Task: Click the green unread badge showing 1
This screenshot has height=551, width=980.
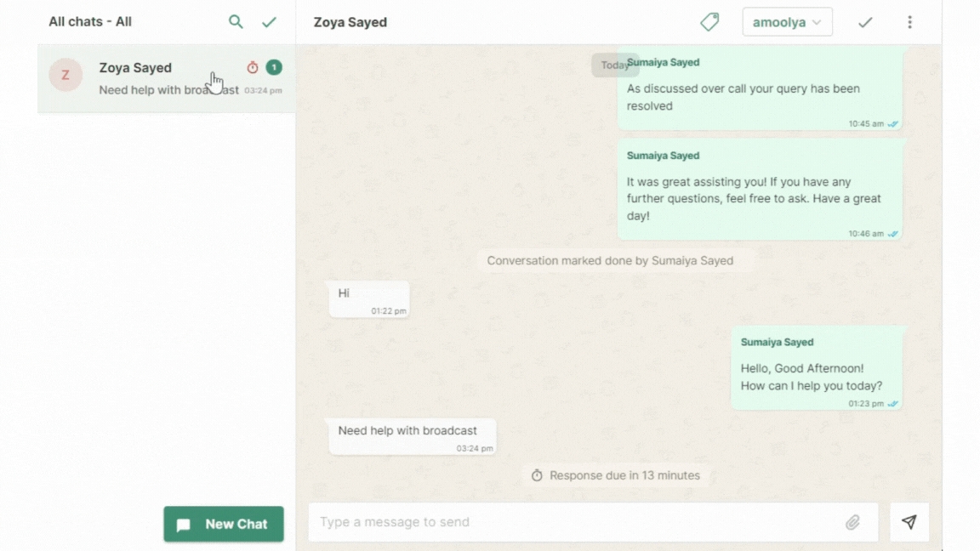Action: [274, 67]
